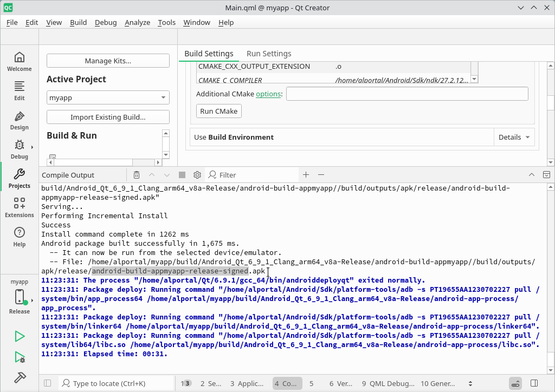Minimize the Compile Output pane with the chevron

pyautogui.click(x=531, y=175)
